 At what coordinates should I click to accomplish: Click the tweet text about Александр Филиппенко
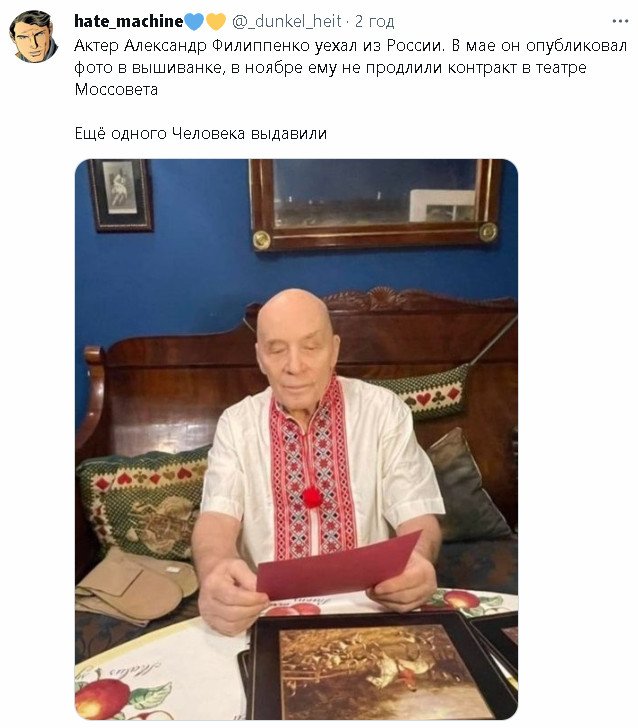point(351,67)
